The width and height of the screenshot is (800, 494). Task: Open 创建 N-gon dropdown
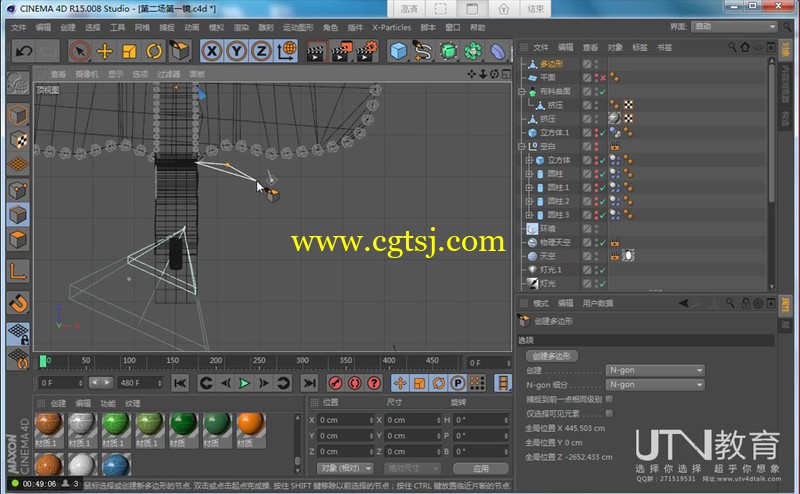coord(655,370)
